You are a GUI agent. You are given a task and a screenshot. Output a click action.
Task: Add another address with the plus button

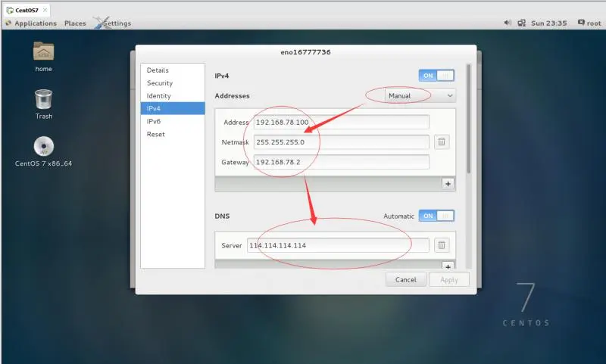[448, 184]
